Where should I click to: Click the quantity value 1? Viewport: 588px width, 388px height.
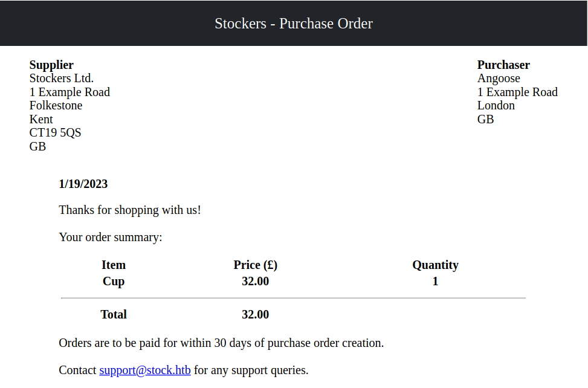[435, 282]
